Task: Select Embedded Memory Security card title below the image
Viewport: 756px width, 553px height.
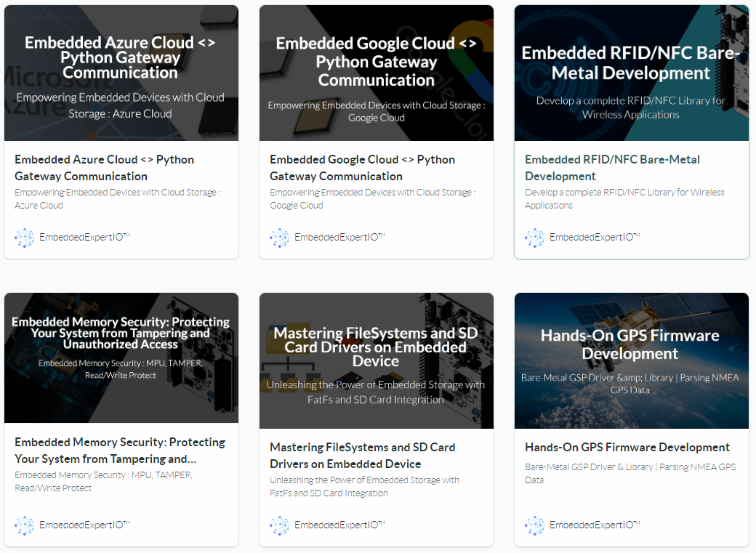Action: click(120, 451)
